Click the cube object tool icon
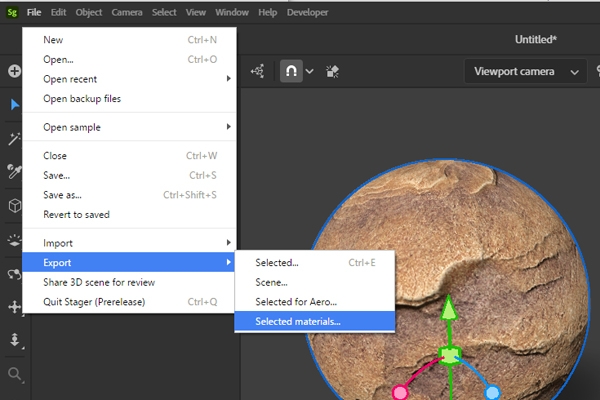This screenshot has height=400, width=600. coord(15,206)
